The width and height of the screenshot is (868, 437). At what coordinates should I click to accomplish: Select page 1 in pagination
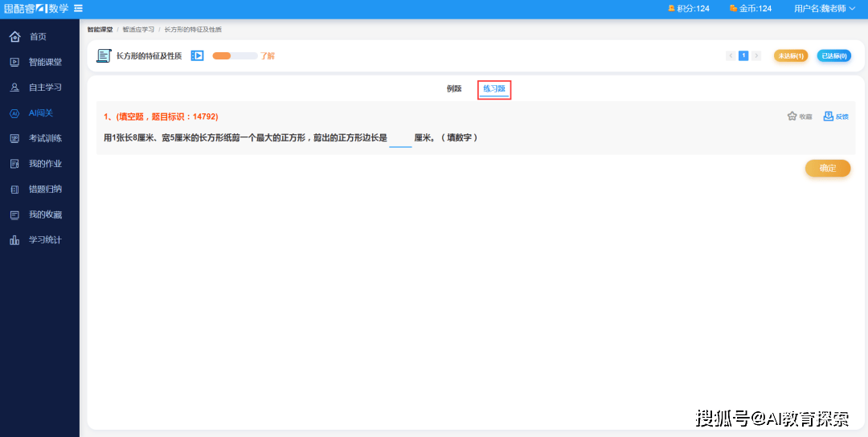(743, 56)
